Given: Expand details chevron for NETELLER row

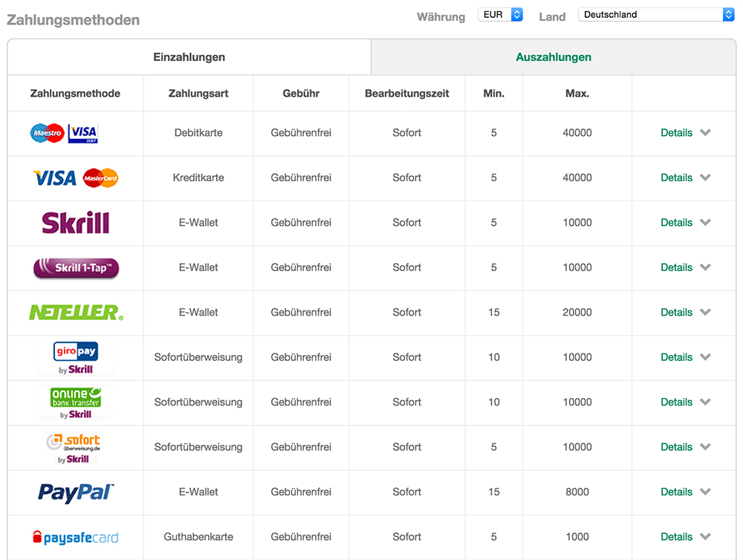Looking at the screenshot, I should point(705,312).
